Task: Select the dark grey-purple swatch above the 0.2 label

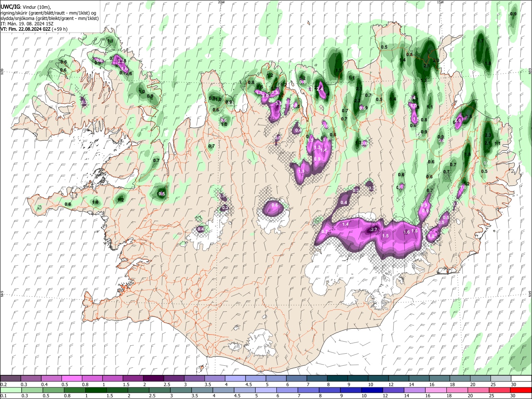Action: [x=10, y=379]
